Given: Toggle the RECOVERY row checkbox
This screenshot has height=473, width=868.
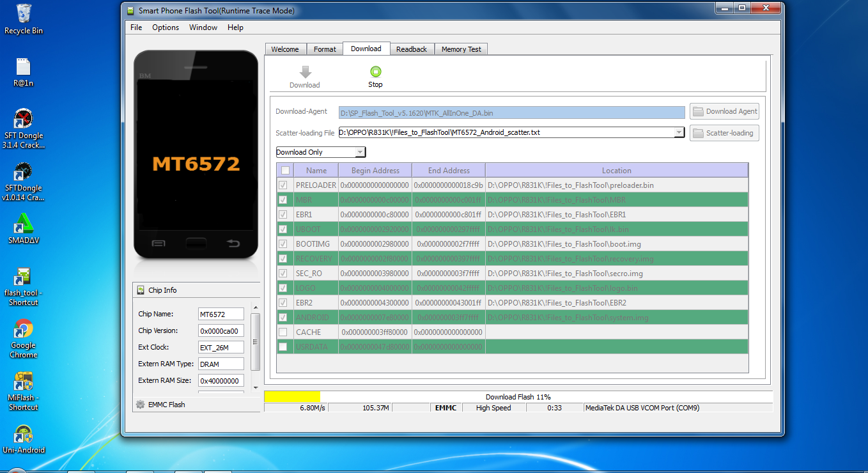Looking at the screenshot, I should (x=283, y=259).
